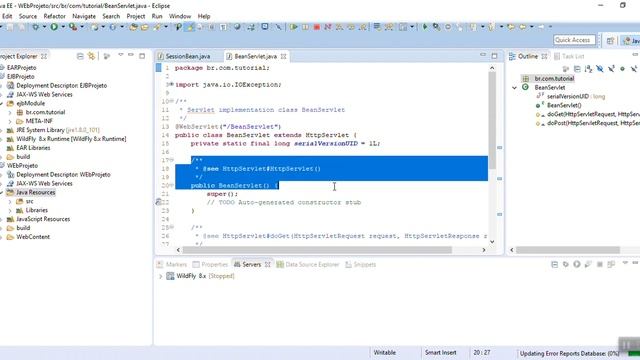640x360 pixels.
Task: Fold the BeanServlet constructor at line 20
Action: coord(171,186)
